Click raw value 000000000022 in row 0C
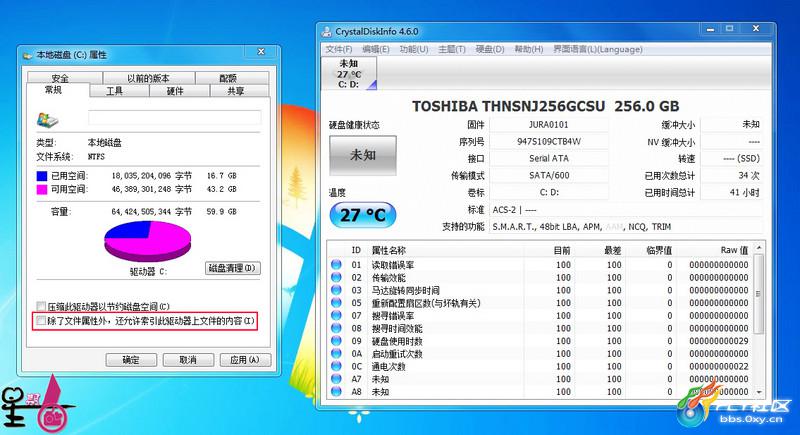The width and height of the screenshot is (800, 435). [x=718, y=366]
